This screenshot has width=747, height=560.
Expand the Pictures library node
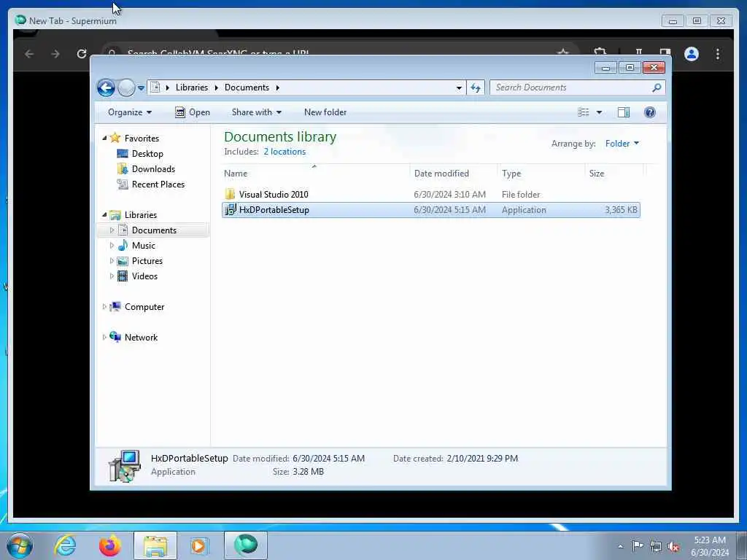point(112,261)
